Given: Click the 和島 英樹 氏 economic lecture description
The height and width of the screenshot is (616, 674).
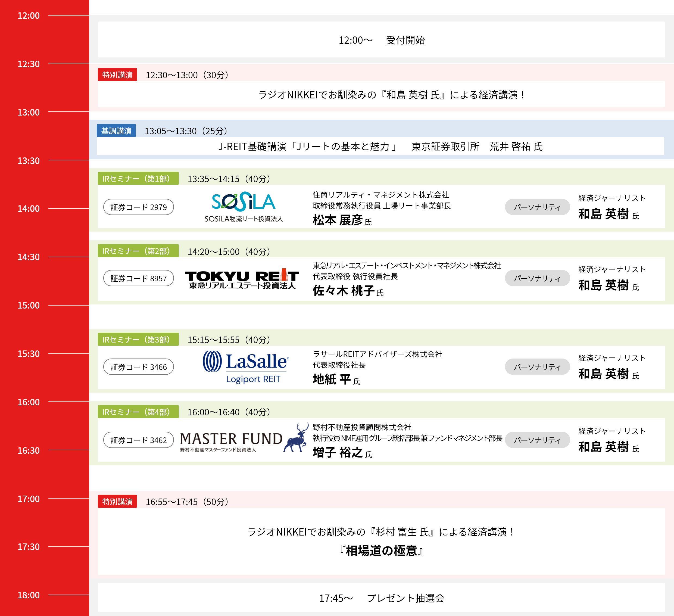Looking at the screenshot, I should click(392, 95).
